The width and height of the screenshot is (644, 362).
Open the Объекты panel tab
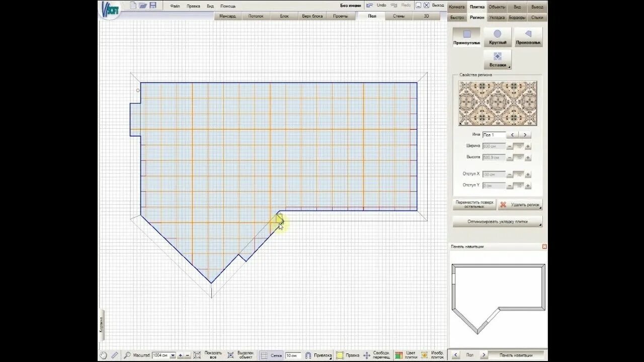click(x=497, y=7)
